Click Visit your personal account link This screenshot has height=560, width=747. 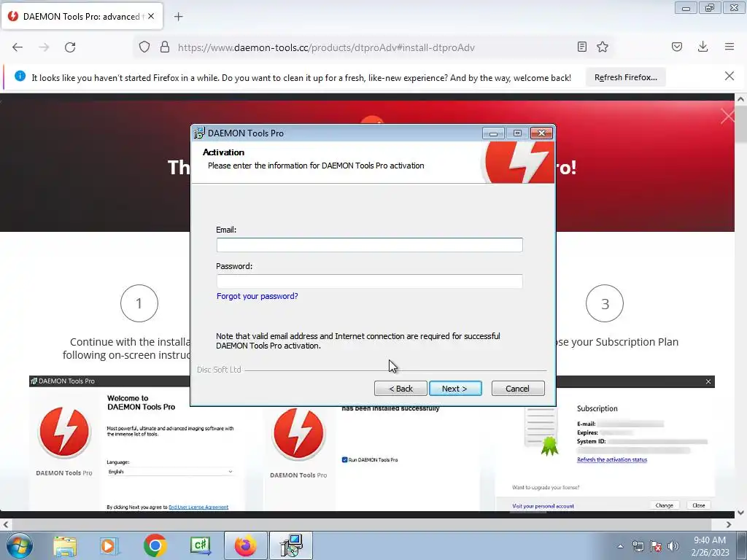click(x=543, y=506)
